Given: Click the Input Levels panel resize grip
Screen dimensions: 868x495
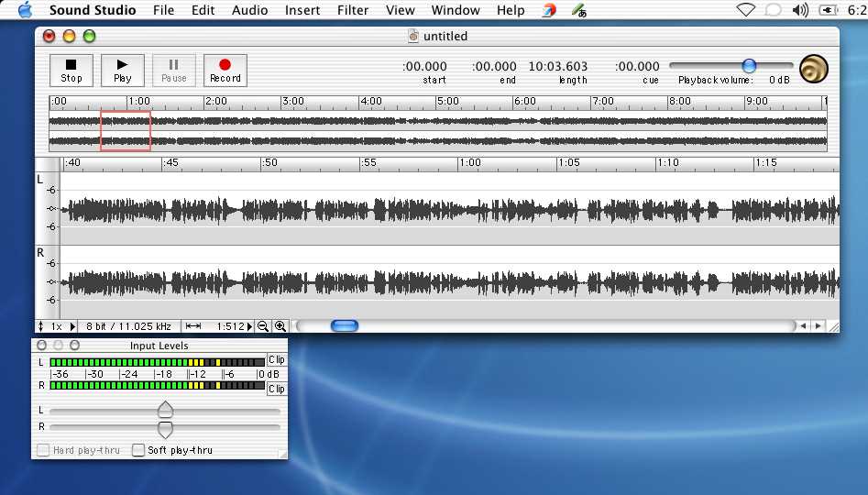Looking at the screenshot, I should click(282, 454).
